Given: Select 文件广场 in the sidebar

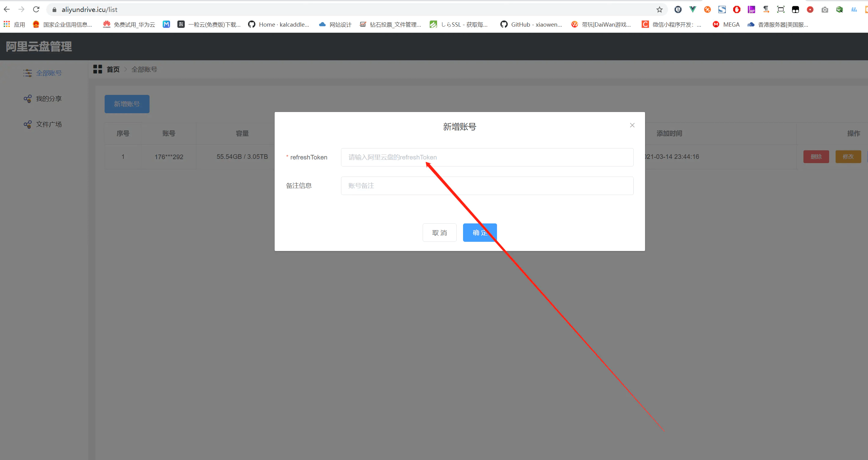Looking at the screenshot, I should (49, 124).
